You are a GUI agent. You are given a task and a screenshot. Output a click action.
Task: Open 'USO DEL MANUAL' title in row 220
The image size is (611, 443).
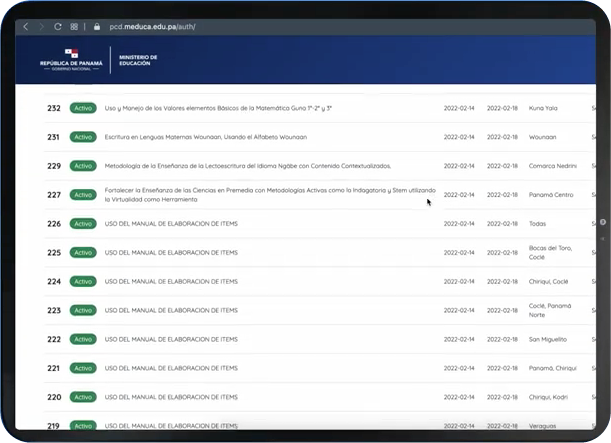(x=171, y=397)
